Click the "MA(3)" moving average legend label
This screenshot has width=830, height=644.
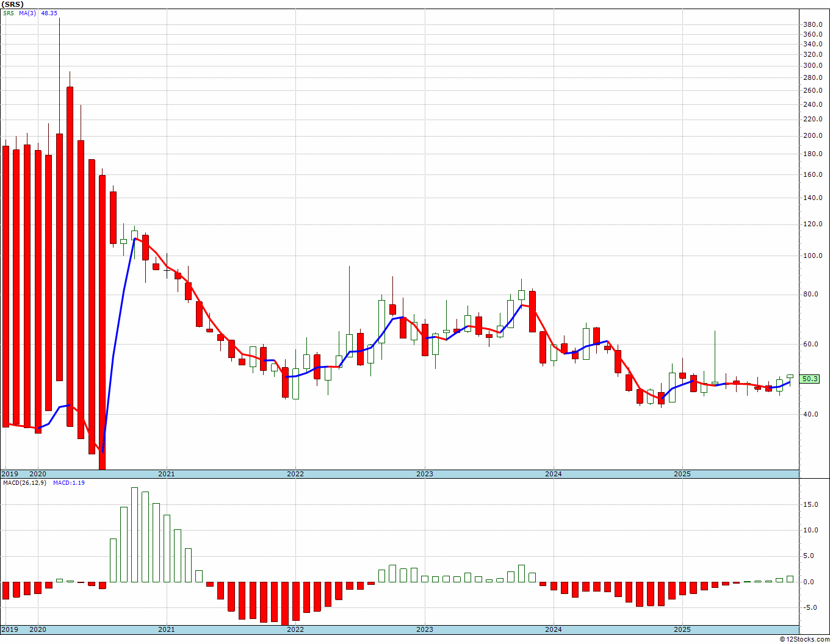click(27, 13)
